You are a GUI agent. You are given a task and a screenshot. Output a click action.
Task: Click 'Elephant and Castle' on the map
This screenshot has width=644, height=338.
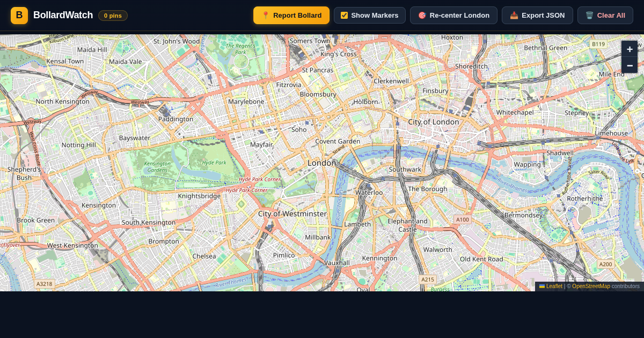point(408,225)
